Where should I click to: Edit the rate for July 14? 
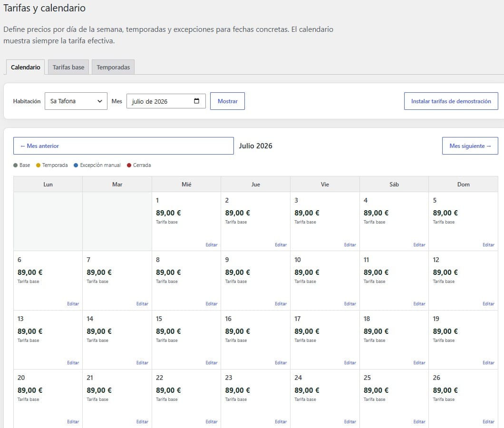[142, 362]
